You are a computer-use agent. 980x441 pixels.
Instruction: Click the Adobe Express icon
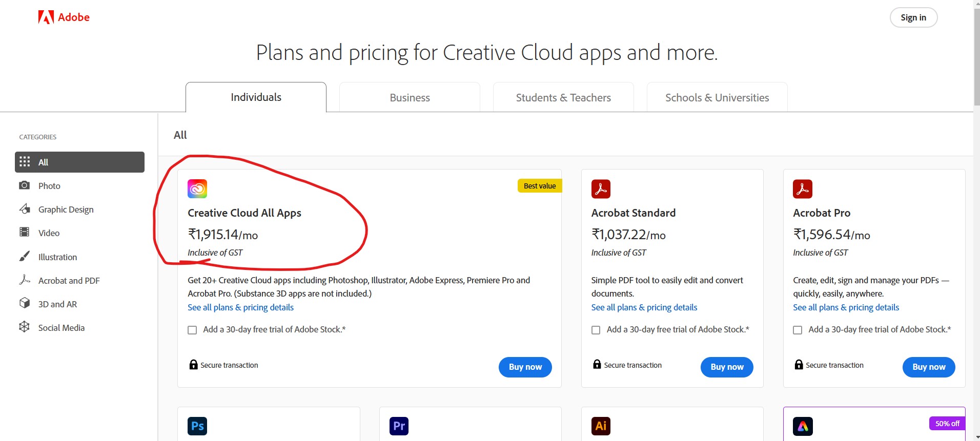pos(803,426)
